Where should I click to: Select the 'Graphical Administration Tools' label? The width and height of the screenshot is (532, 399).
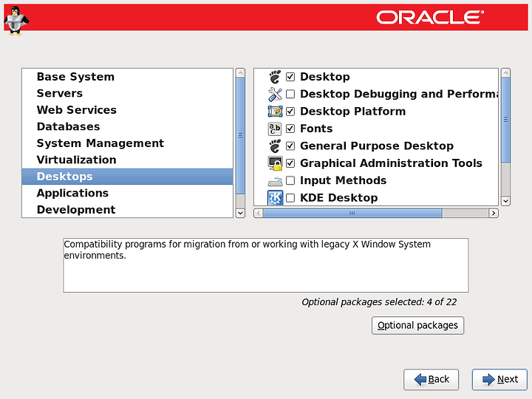tap(391, 163)
